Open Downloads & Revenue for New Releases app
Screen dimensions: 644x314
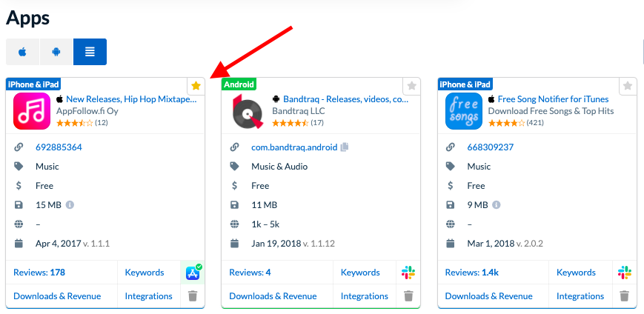57,296
